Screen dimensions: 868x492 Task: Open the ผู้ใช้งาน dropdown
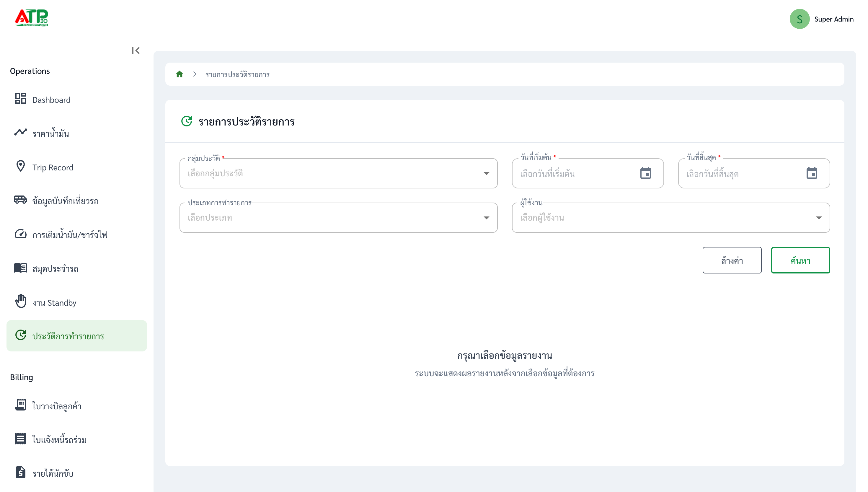[x=671, y=218]
